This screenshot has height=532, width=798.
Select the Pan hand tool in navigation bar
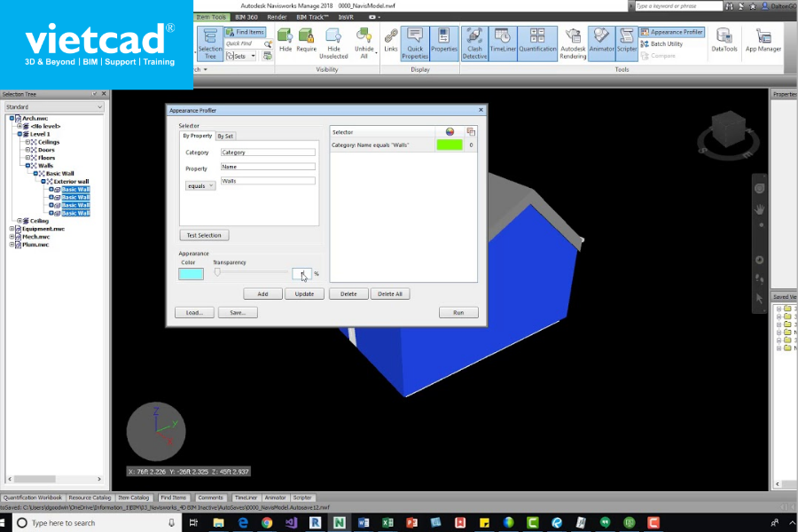click(x=759, y=209)
